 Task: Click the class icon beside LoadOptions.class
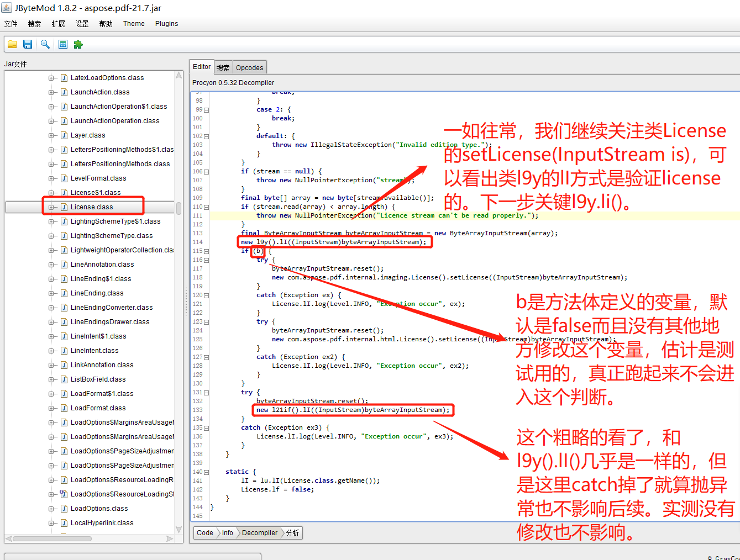pyautogui.click(x=64, y=509)
